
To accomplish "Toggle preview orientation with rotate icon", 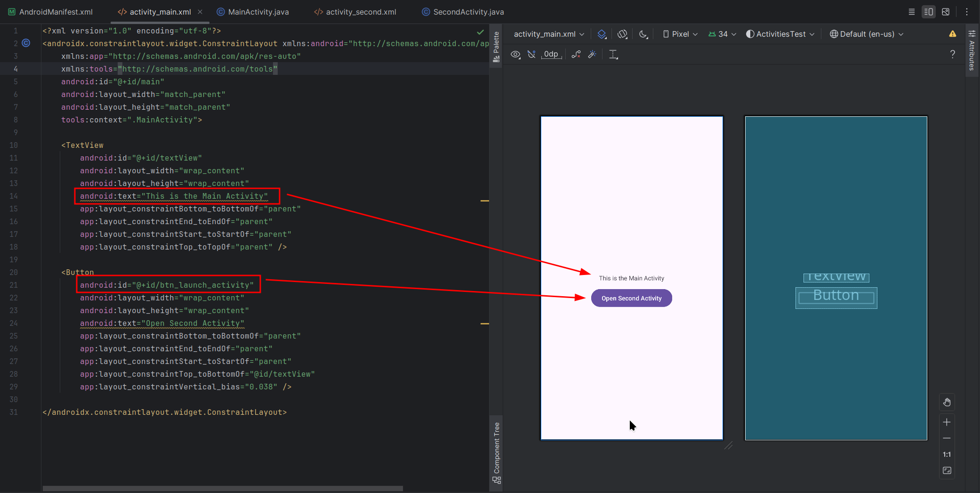I will pos(622,34).
